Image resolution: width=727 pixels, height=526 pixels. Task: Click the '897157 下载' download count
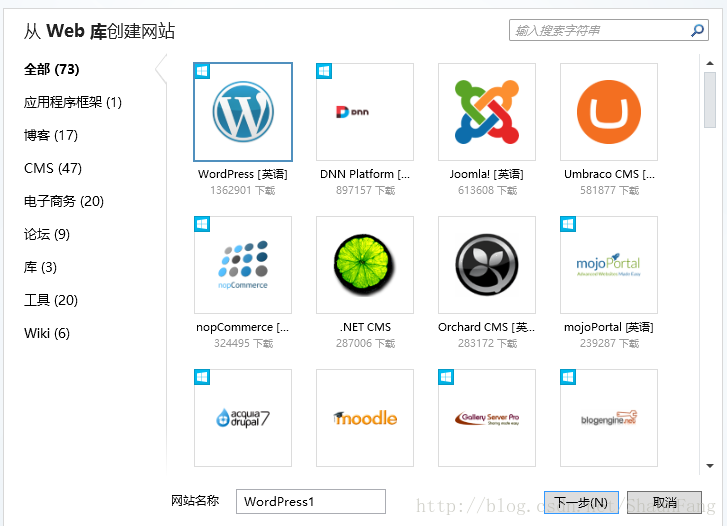click(x=365, y=191)
